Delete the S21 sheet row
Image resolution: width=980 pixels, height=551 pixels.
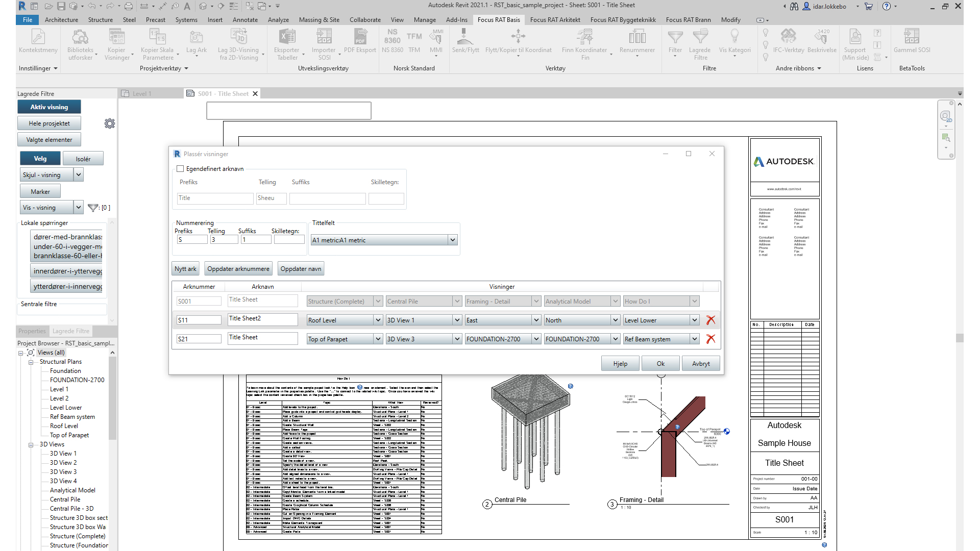tap(710, 339)
